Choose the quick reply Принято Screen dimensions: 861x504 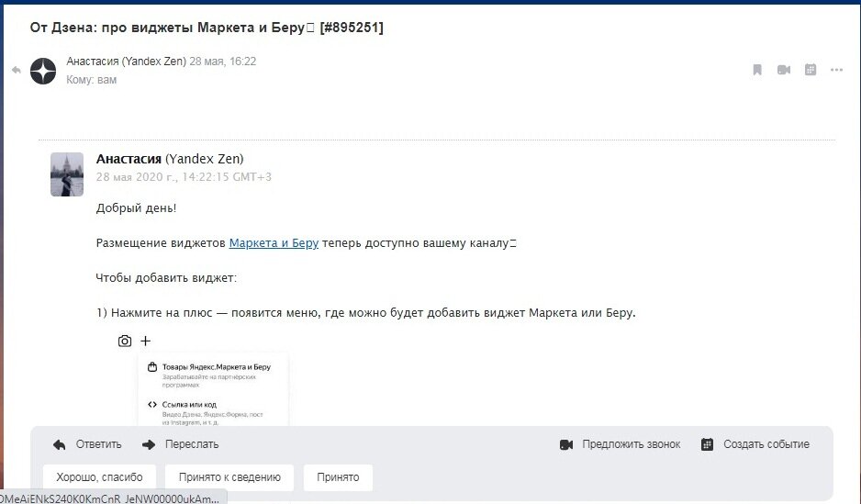[338, 477]
